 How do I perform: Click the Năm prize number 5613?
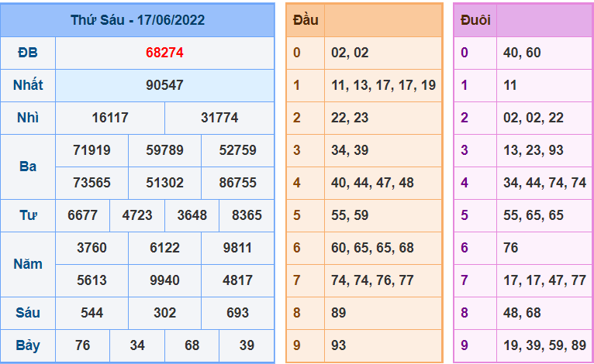(x=92, y=280)
